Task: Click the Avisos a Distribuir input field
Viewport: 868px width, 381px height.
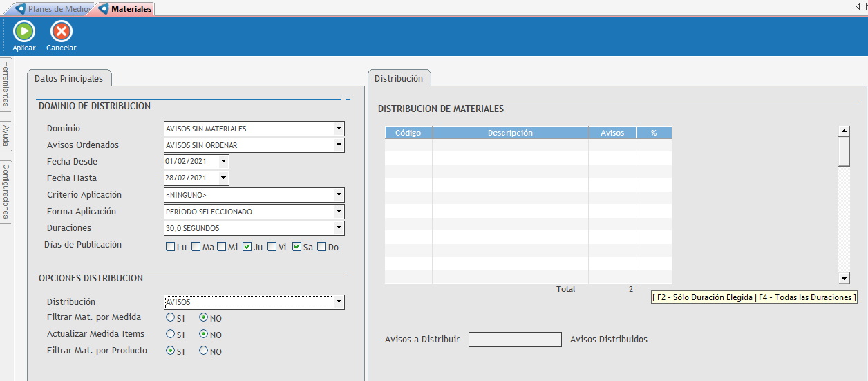Action: 515,340
